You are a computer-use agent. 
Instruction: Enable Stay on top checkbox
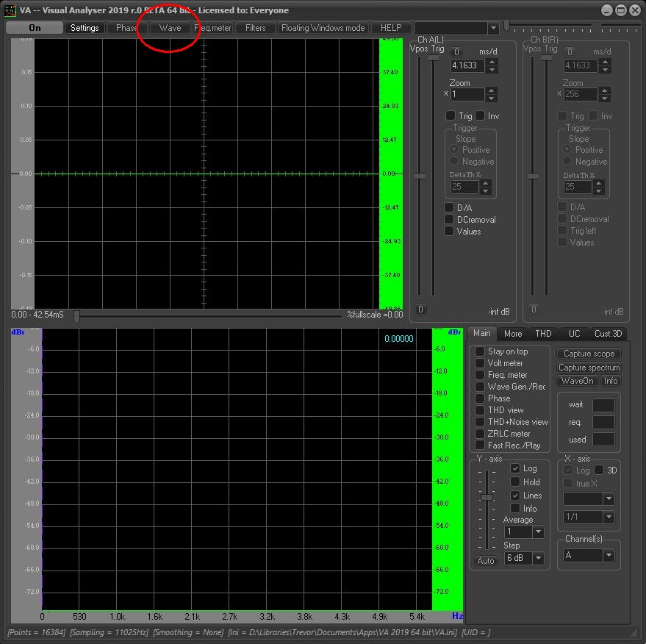[480, 351]
